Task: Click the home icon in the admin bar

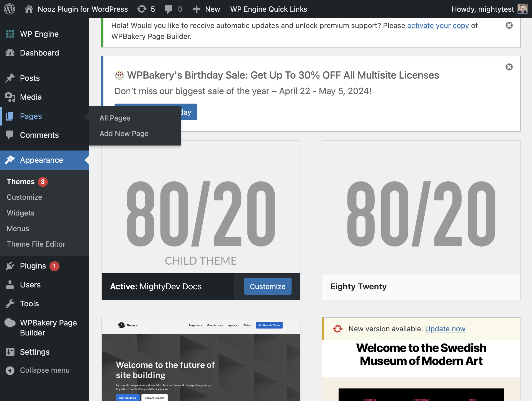Action: pyautogui.click(x=29, y=9)
